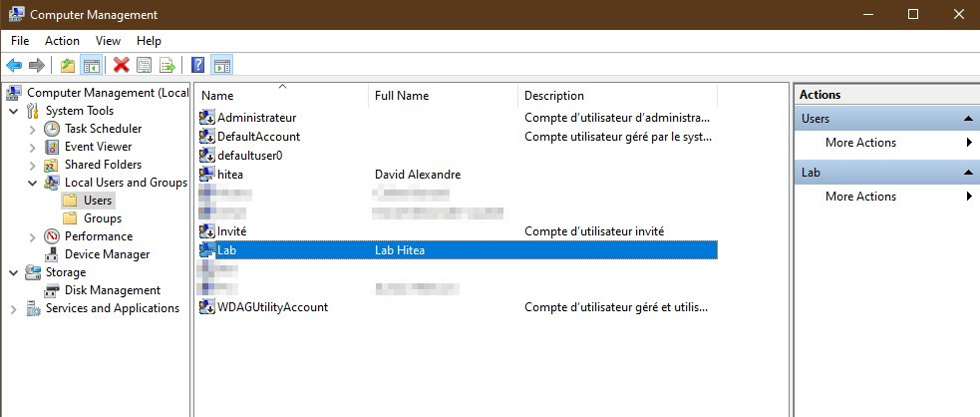Click the Compte d'utilisateur géré et utilis… description

(616, 307)
